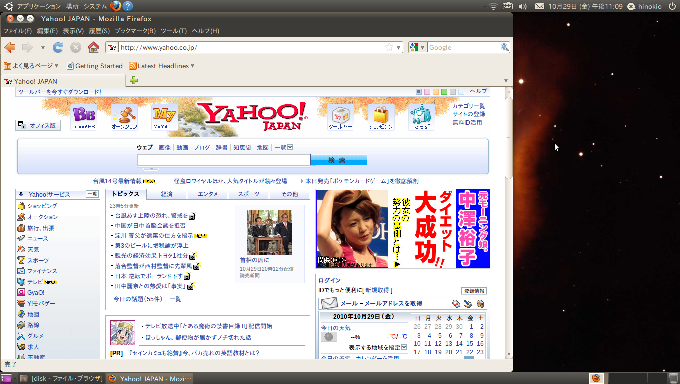Open the shopping bag icon in header
Viewport: 680px width, 384px height.
[x=381, y=117]
